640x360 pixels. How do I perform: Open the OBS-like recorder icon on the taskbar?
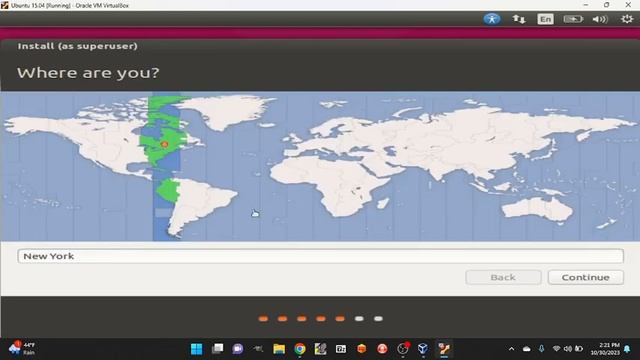[x=403, y=349]
